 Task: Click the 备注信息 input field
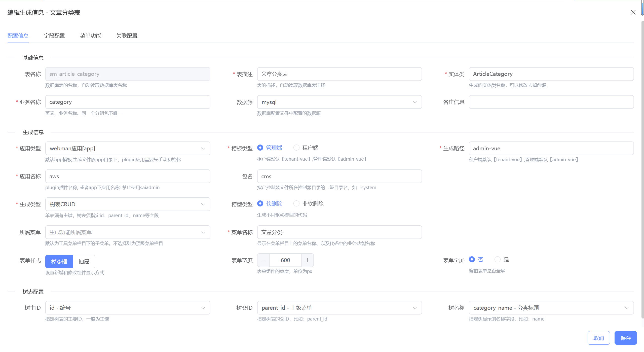tap(551, 102)
